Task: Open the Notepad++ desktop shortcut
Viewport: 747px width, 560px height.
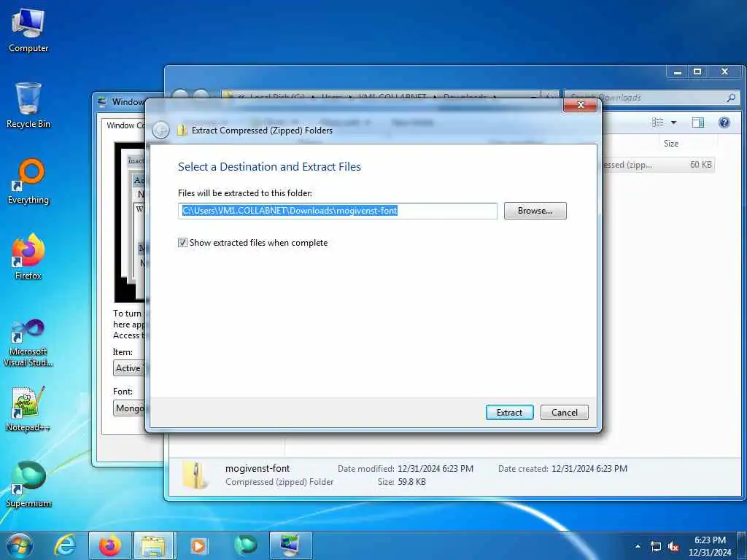Action: click(x=28, y=409)
